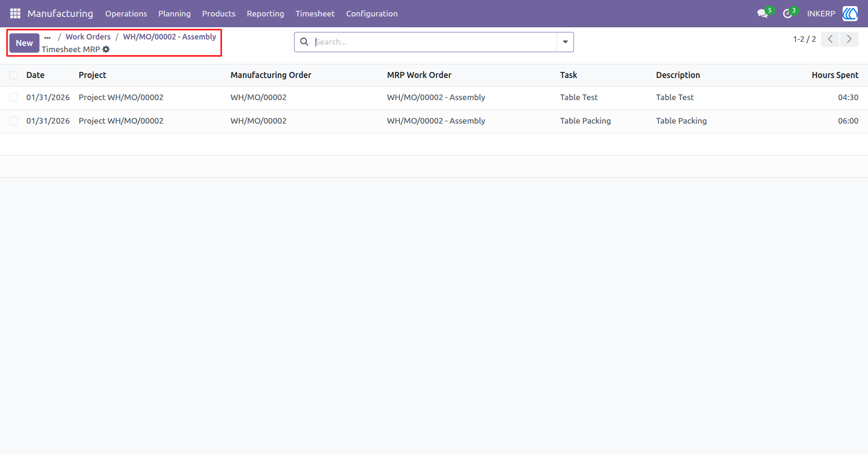Select the Table Test row checkbox
The image size is (868, 454).
pyautogui.click(x=14, y=97)
